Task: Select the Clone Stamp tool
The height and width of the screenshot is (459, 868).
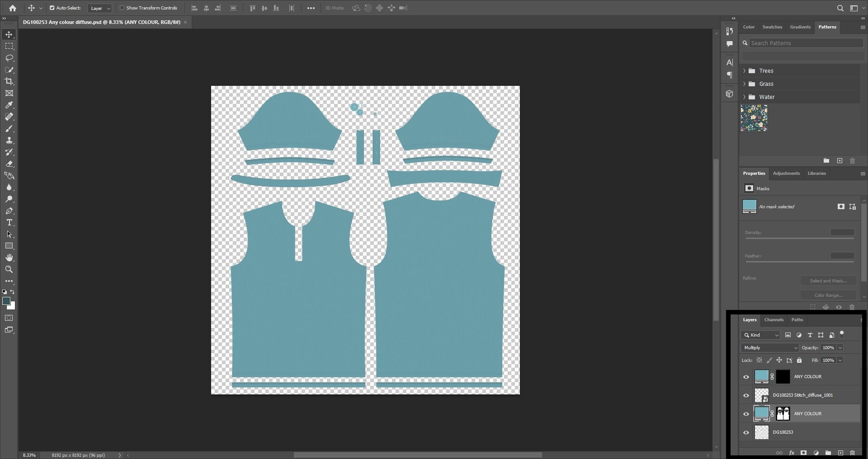Action: click(x=9, y=140)
